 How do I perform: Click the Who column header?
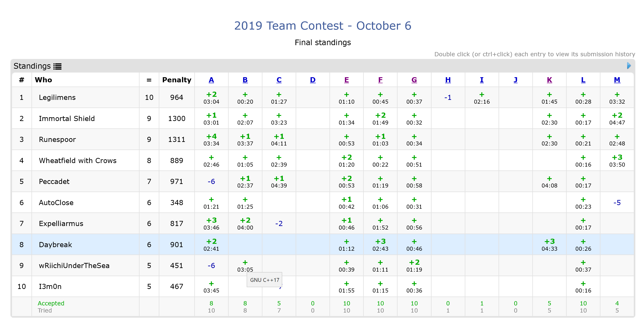[44, 80]
